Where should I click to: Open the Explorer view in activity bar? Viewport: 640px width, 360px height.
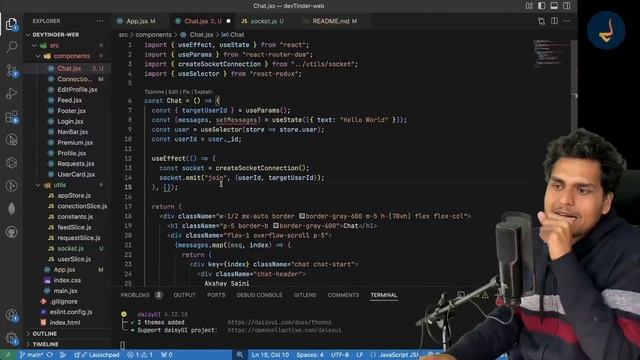(x=11, y=24)
